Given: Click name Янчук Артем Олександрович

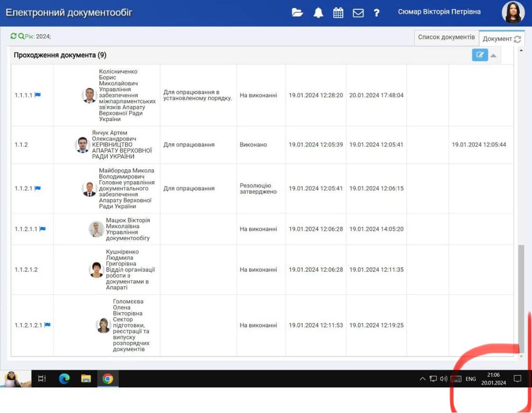Looking at the screenshot, I should 114,136.
